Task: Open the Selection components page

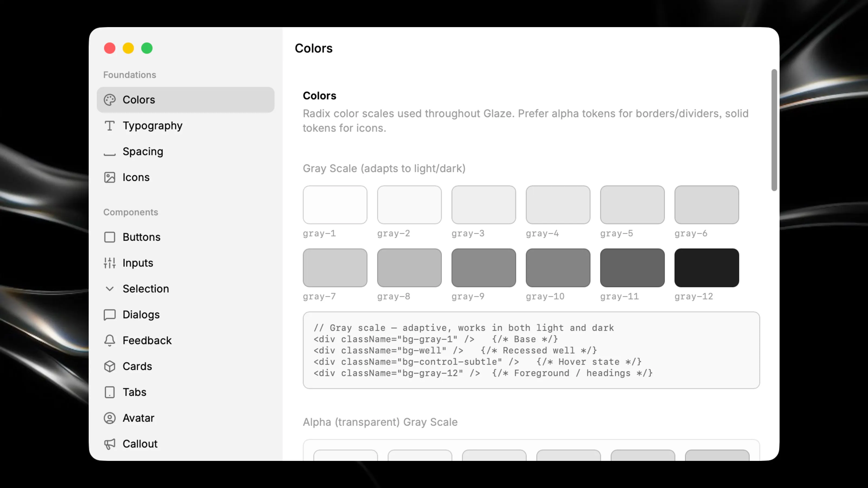Action: pos(186,289)
